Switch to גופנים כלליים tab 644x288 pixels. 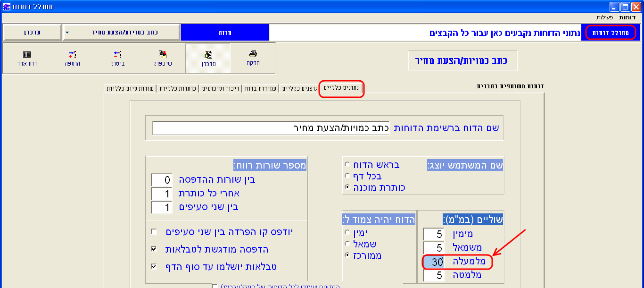click(299, 88)
